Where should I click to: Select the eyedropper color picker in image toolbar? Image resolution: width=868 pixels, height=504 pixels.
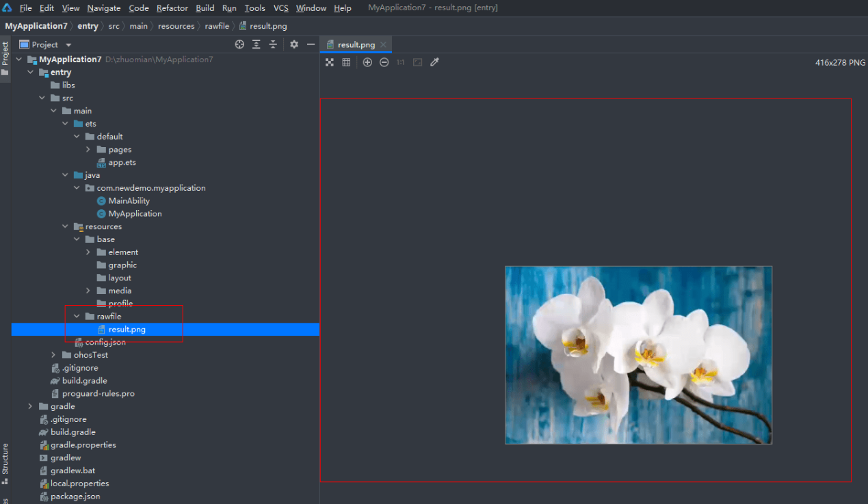pos(434,62)
